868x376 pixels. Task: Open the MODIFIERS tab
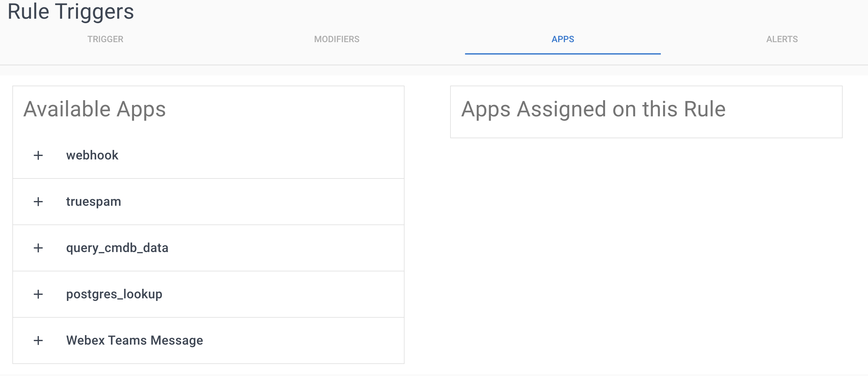click(337, 39)
